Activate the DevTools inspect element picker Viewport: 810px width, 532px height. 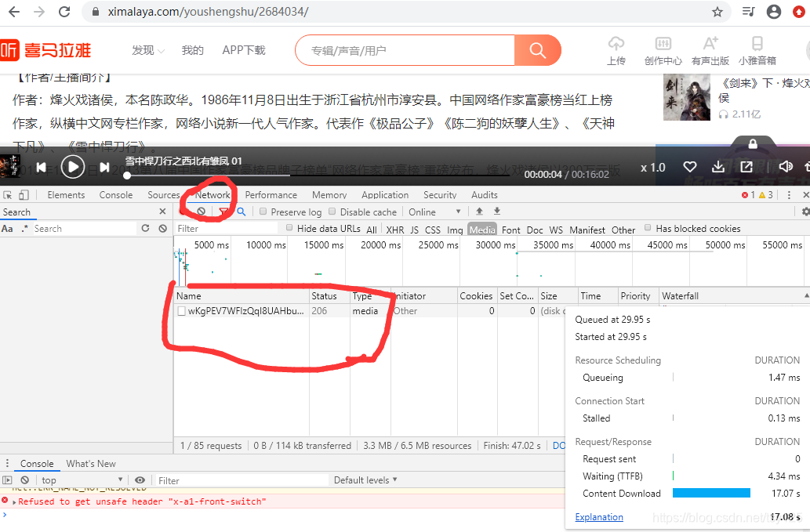coord(8,195)
